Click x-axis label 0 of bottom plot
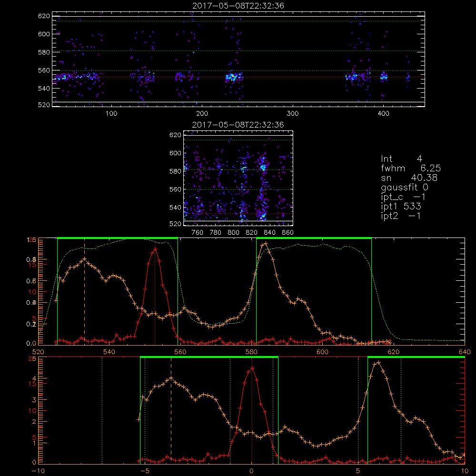 251,471
